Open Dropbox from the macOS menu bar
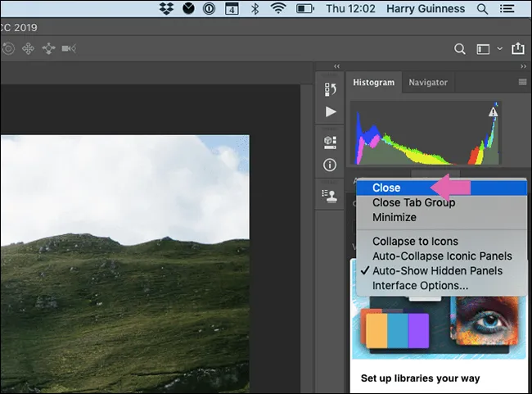 click(166, 9)
